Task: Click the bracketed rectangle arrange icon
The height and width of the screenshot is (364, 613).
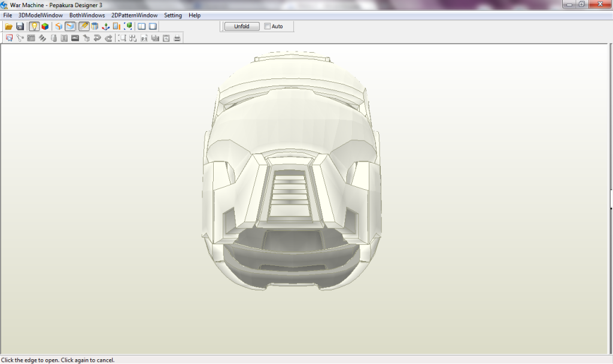Action: coord(122,38)
